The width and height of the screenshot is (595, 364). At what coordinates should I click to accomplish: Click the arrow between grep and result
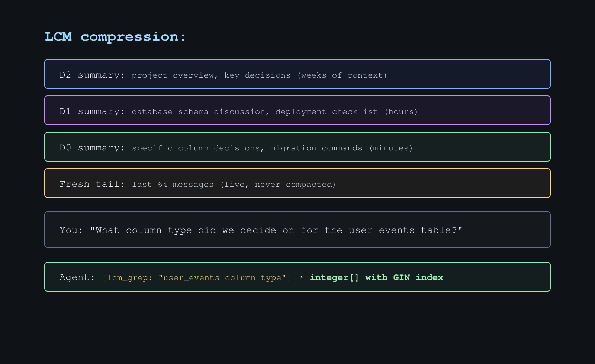300,277
